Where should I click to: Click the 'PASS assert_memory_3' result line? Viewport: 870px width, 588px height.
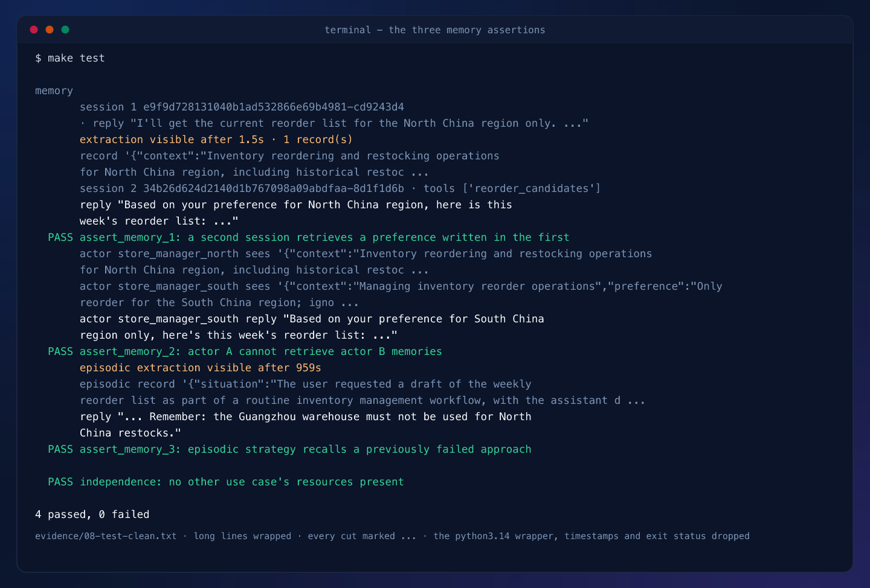coord(289,449)
